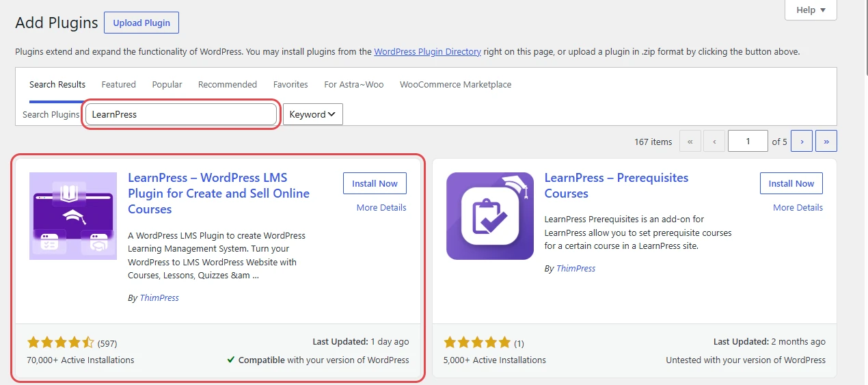Click the '5,000+ Active Installations' text
The width and height of the screenshot is (868, 385).
tap(495, 360)
